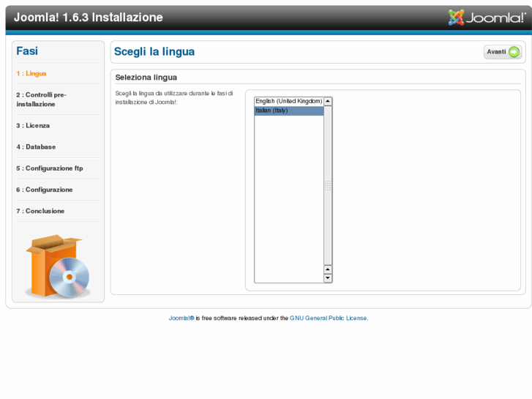Screen dimensions: 532x399
Task: Select Italian (Italy) language option
Action: pyautogui.click(x=289, y=111)
